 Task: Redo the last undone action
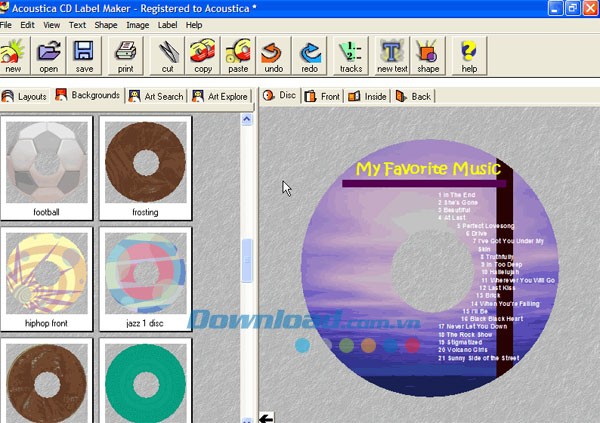(309, 56)
